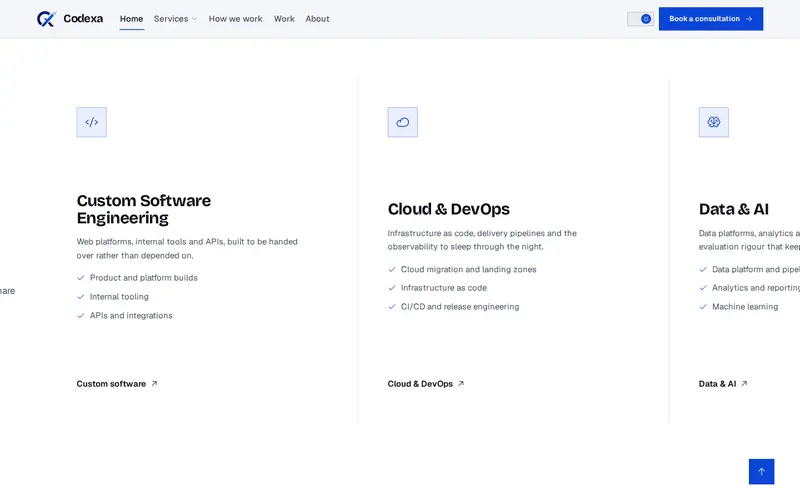Click the arrow icon beside Custom software
800x500 pixels.
154,384
